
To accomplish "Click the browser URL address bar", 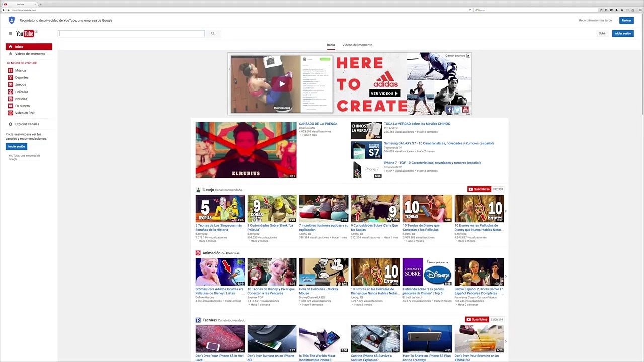I will (x=239, y=10).
